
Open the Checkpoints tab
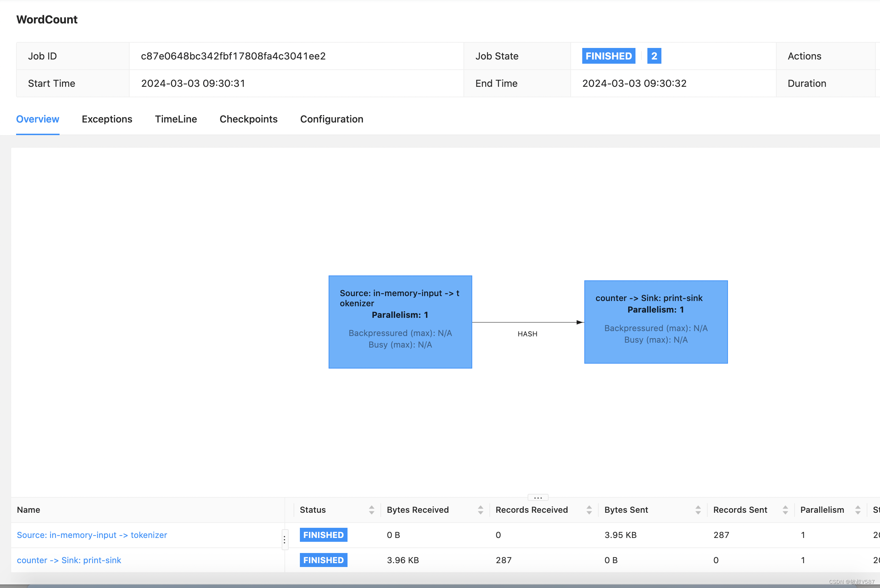coord(248,119)
